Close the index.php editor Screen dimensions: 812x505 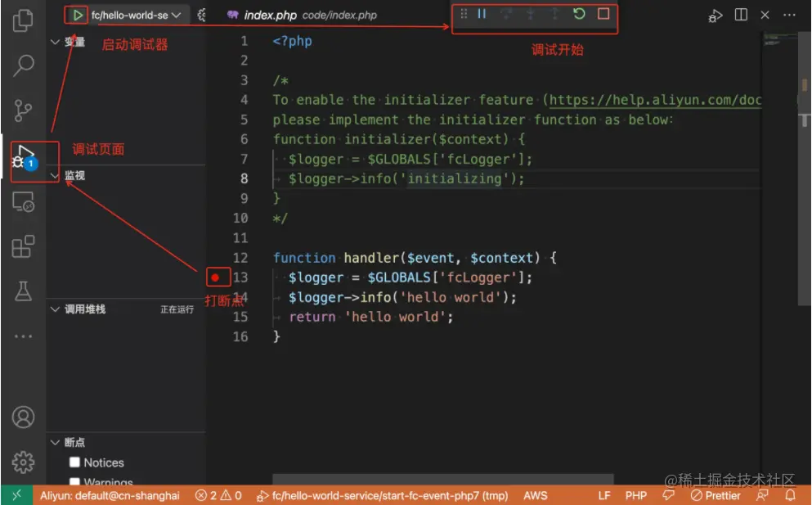(765, 15)
